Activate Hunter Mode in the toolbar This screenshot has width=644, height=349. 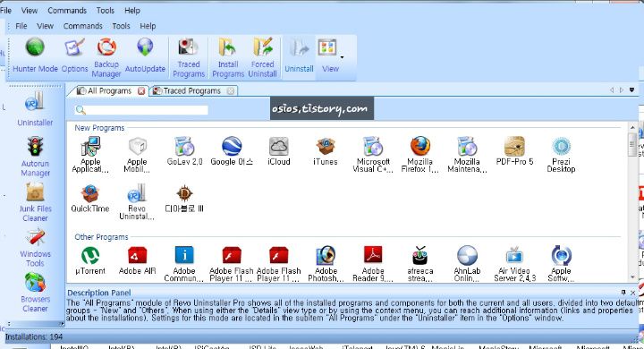(x=35, y=55)
